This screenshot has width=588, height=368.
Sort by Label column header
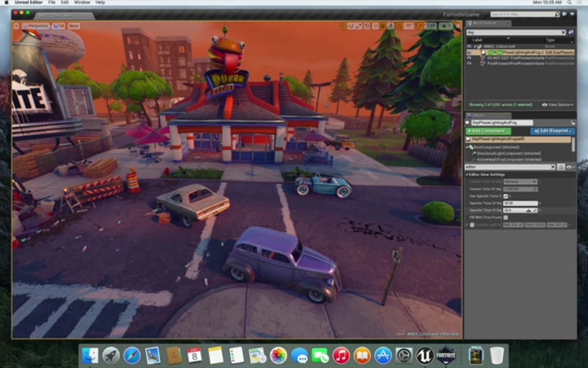tap(477, 40)
